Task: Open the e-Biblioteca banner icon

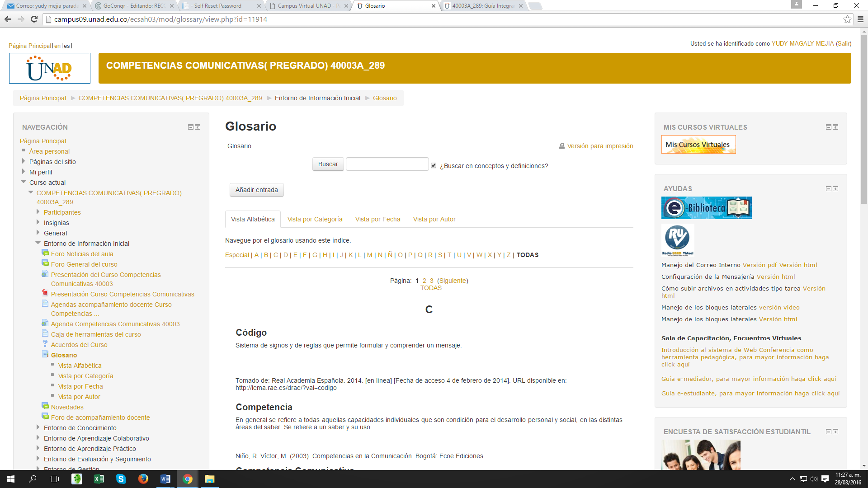Action: [706, 208]
